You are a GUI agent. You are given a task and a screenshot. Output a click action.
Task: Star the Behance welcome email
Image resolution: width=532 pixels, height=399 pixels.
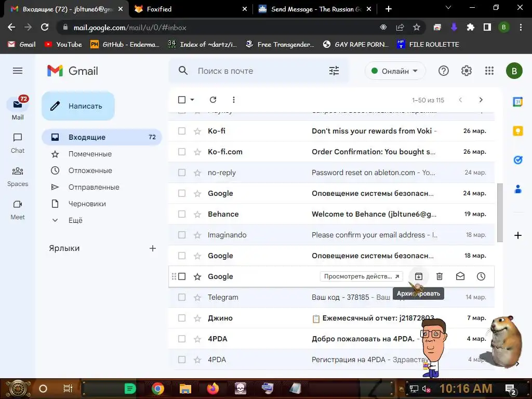(197, 214)
